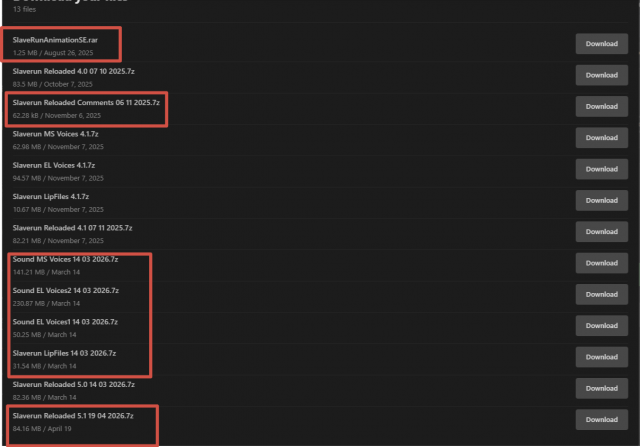Screen dimensions: 640x447
Task: Select file name Slaverun Reloaded 5.1 19 04 2026.7z
Action: 73,416
